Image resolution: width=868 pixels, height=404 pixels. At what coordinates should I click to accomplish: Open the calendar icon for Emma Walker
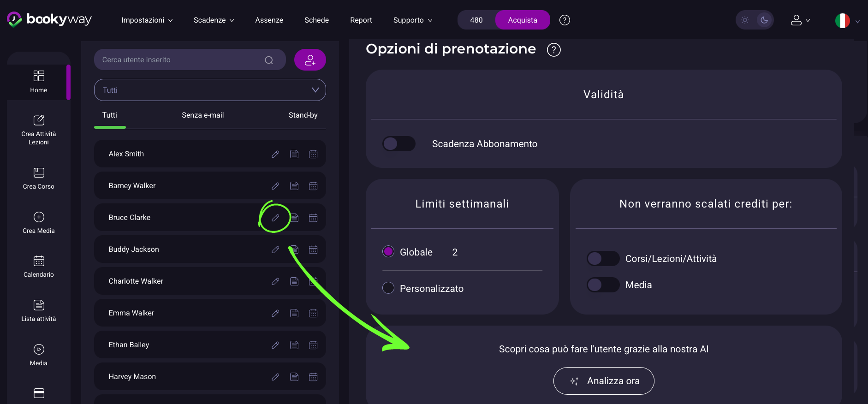pos(313,313)
